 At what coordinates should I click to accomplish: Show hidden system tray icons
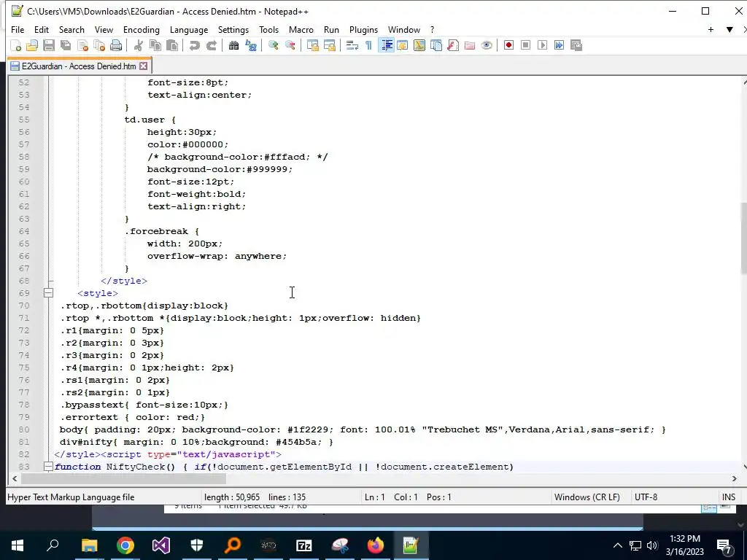tap(617, 545)
